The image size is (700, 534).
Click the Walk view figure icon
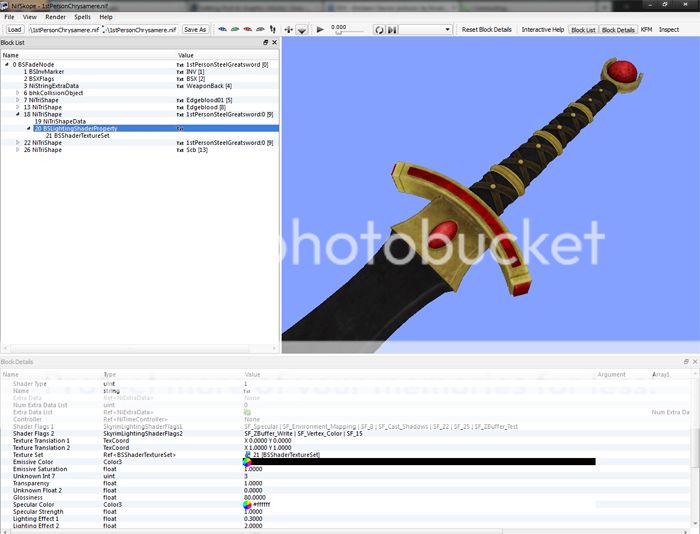(273, 29)
